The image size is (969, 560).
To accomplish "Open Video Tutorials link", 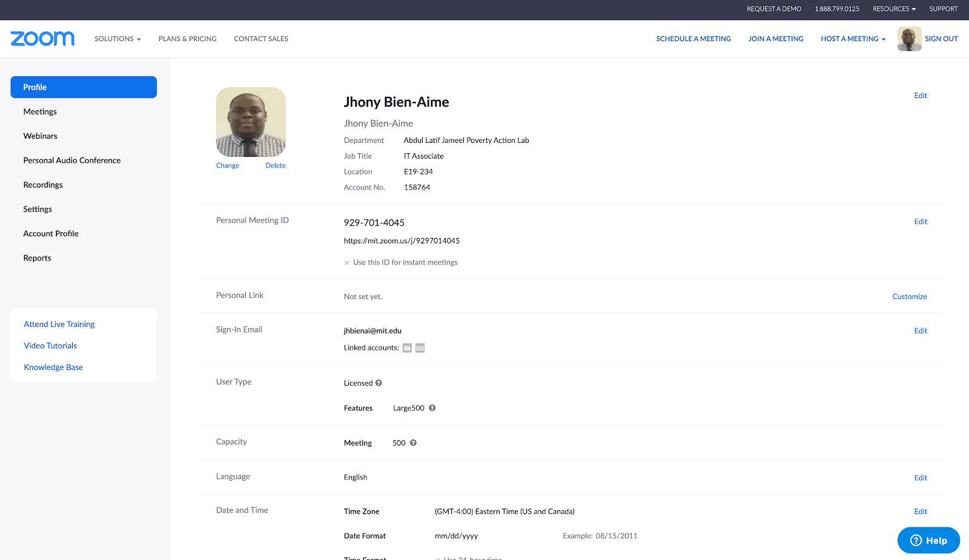I will point(50,346).
